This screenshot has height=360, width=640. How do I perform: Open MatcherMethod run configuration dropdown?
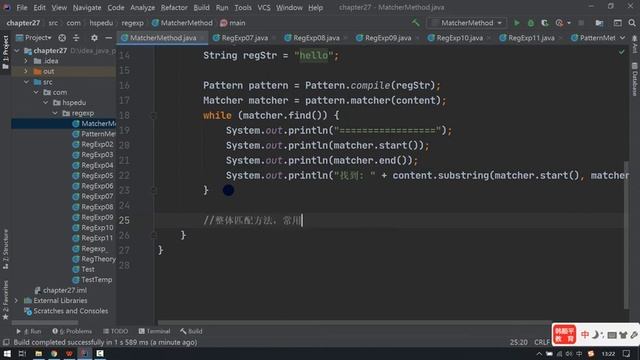tap(467, 23)
